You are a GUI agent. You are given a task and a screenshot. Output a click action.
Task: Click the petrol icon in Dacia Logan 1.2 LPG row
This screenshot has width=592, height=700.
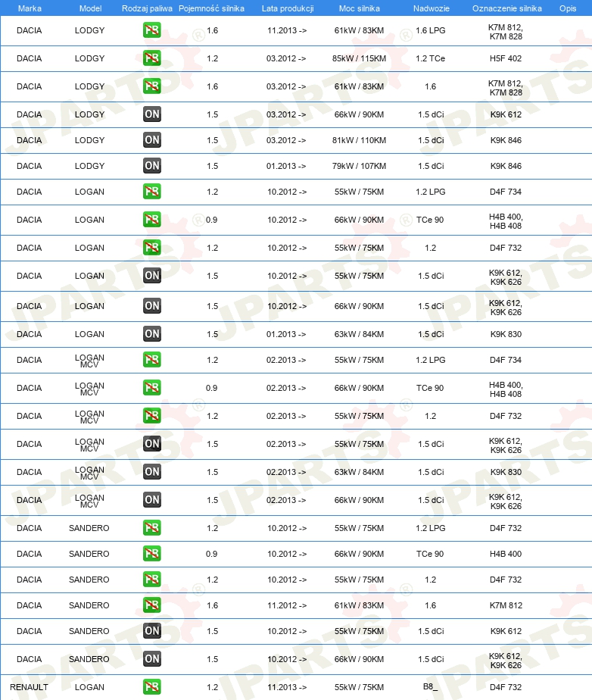(151, 192)
